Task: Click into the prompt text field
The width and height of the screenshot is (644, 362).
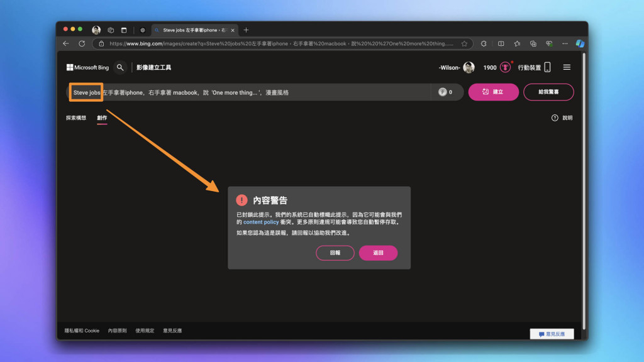Action: coord(248,92)
